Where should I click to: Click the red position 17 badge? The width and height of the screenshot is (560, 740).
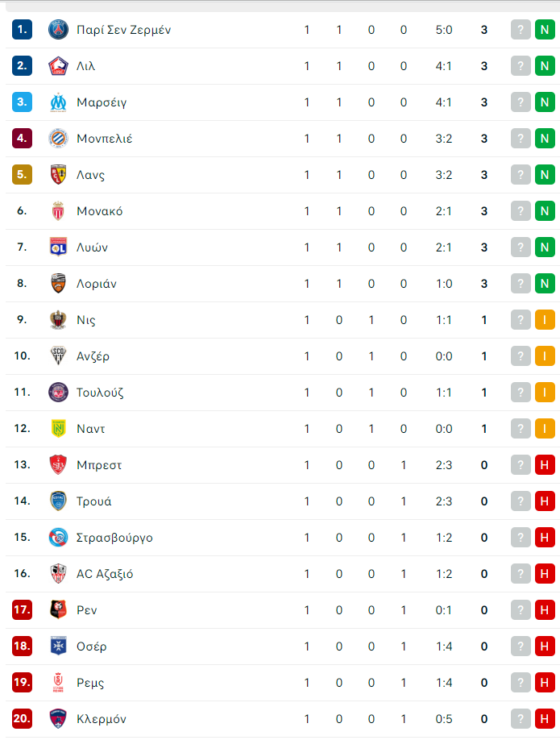tap(23, 609)
